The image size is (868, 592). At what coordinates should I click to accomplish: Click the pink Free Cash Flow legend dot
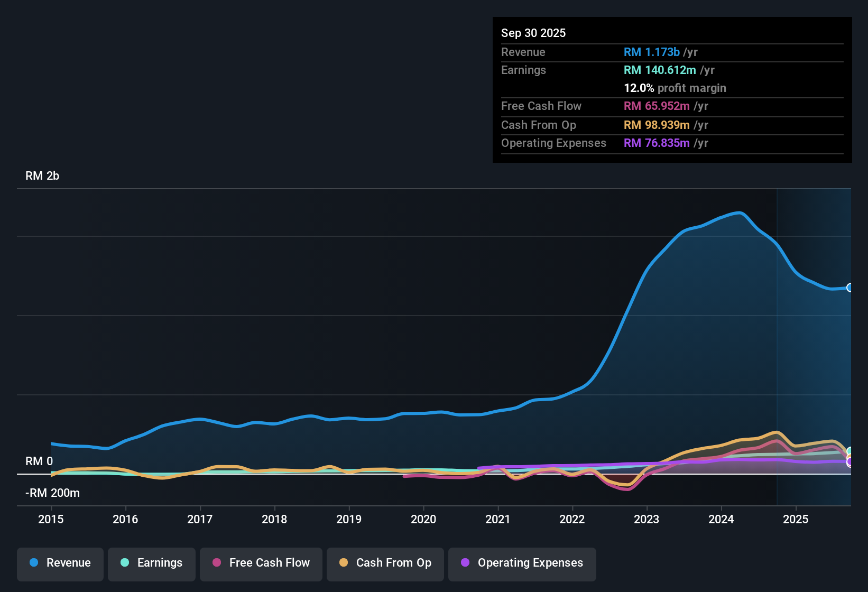pos(216,563)
